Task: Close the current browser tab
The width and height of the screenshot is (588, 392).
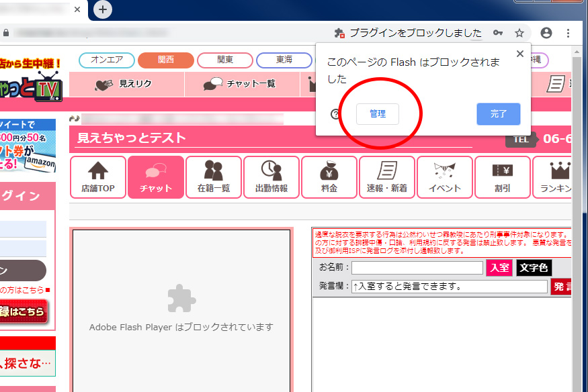Action: [x=77, y=9]
